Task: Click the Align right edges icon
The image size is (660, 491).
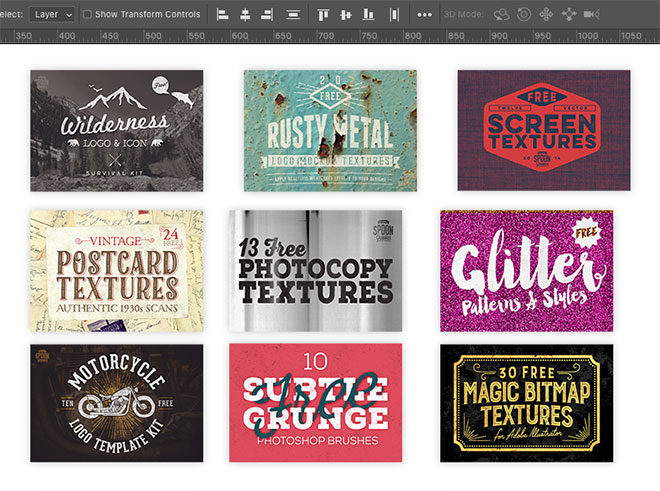Action: click(x=269, y=14)
